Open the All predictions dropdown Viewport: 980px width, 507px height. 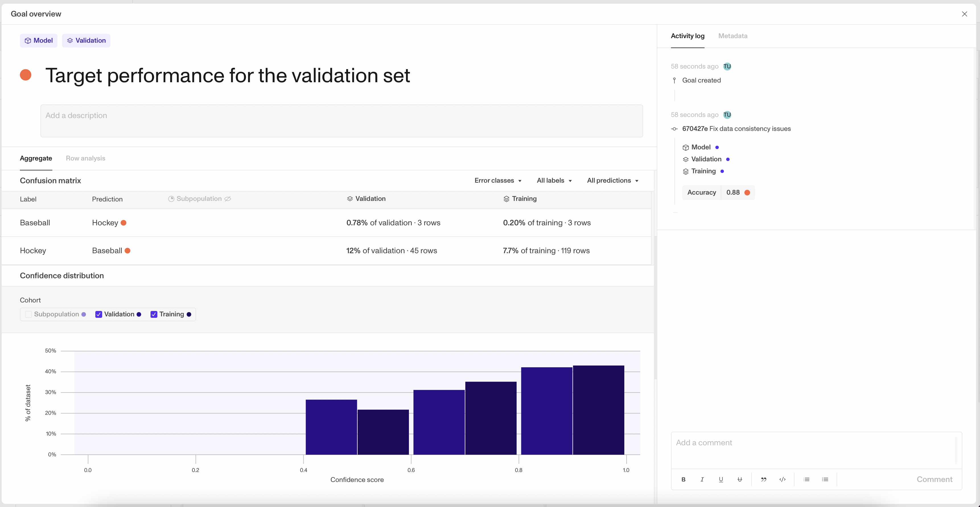pos(612,180)
